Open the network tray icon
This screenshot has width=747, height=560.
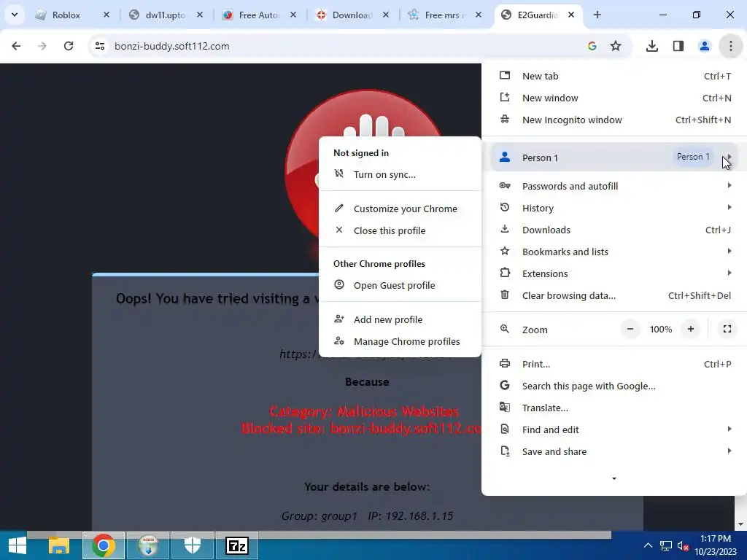coord(665,545)
